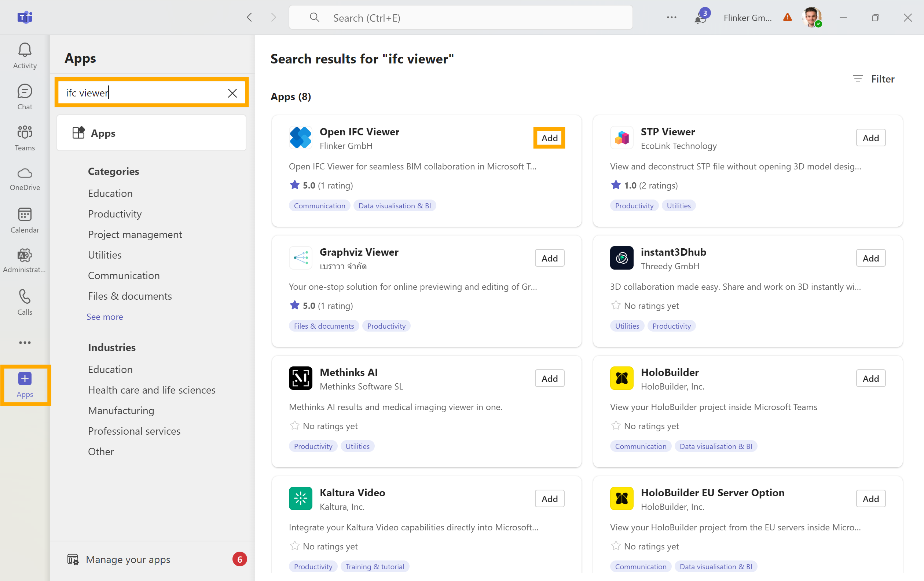This screenshot has width=924, height=581.
Task: Open the profile picture menu
Action: pyautogui.click(x=811, y=17)
